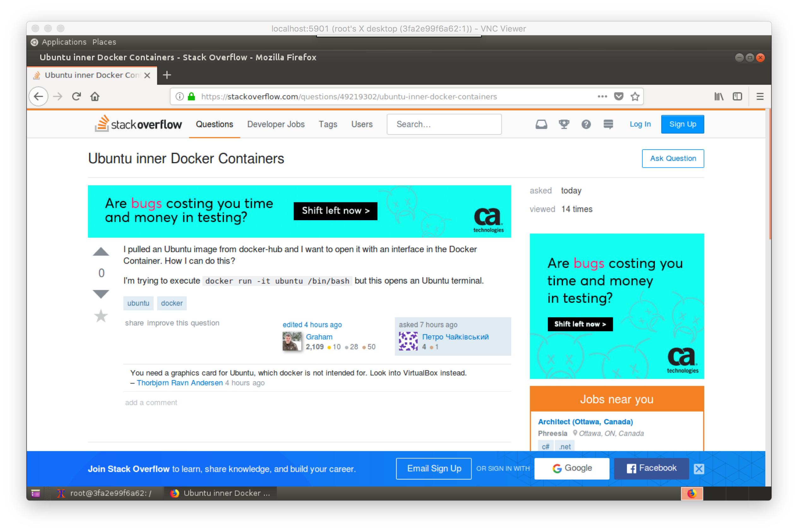Open Thorbjørn Ravn Andersen's profile link
The width and height of the screenshot is (798, 532).
180,383
